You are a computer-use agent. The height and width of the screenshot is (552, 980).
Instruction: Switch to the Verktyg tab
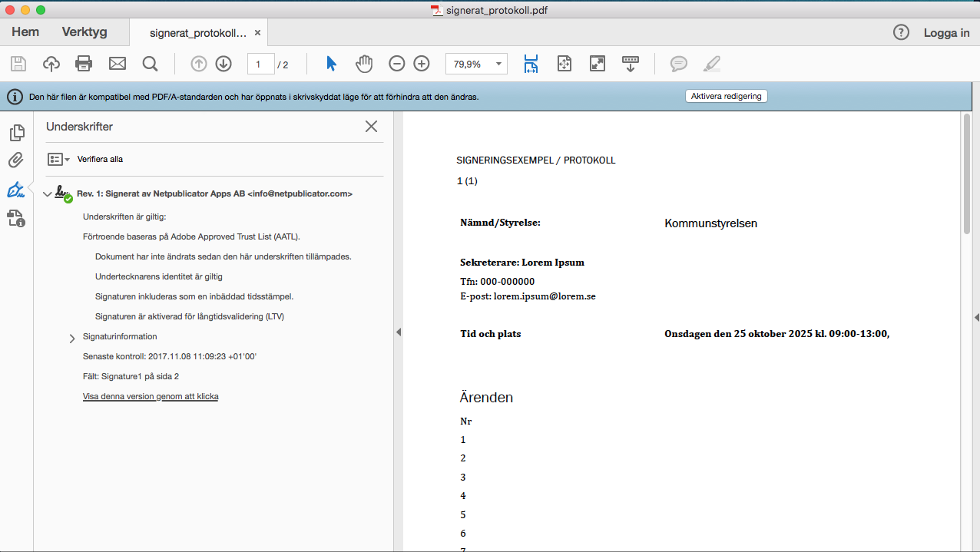[x=84, y=32]
